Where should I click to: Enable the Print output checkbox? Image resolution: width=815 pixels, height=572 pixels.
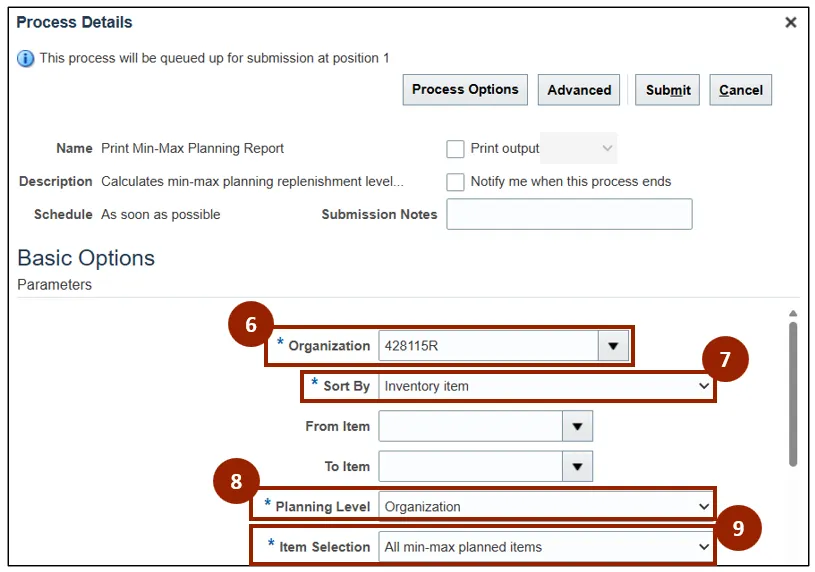456,149
